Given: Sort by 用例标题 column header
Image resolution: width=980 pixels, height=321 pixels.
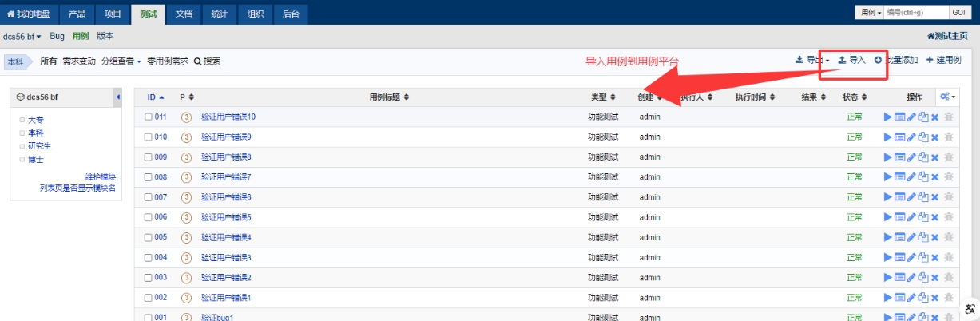Looking at the screenshot, I should click(x=389, y=97).
